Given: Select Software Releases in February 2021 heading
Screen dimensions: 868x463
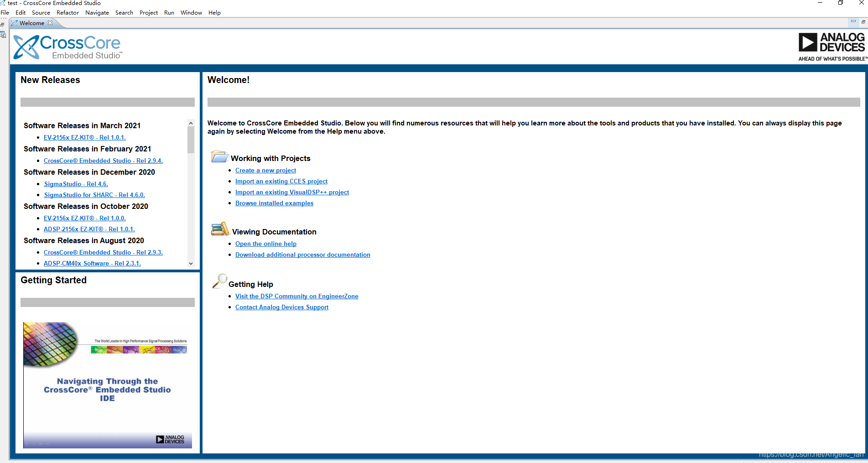Looking at the screenshot, I should tap(87, 149).
